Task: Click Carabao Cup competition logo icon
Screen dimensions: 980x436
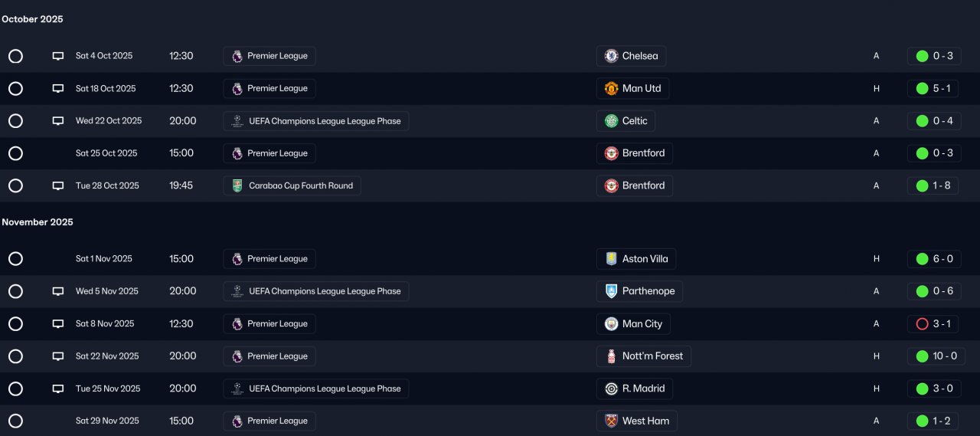Action: [x=237, y=185]
